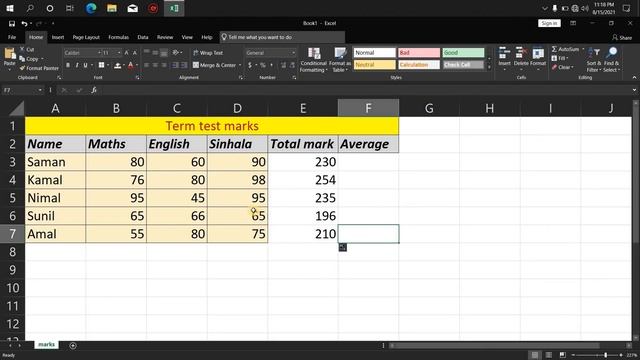Click the zoom slider handle
The image size is (640, 360).
pos(606,355)
